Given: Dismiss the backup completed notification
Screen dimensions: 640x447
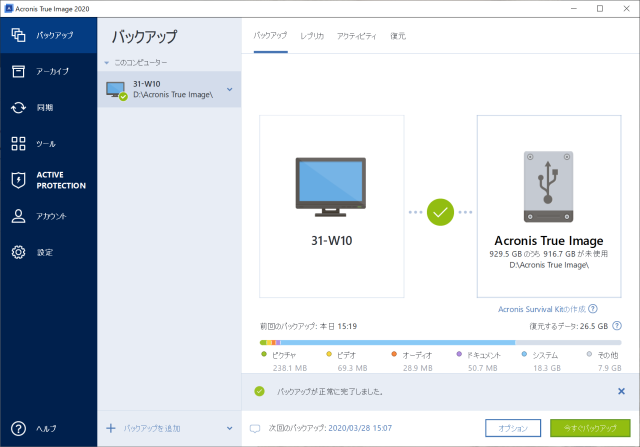Looking at the screenshot, I should [621, 391].
